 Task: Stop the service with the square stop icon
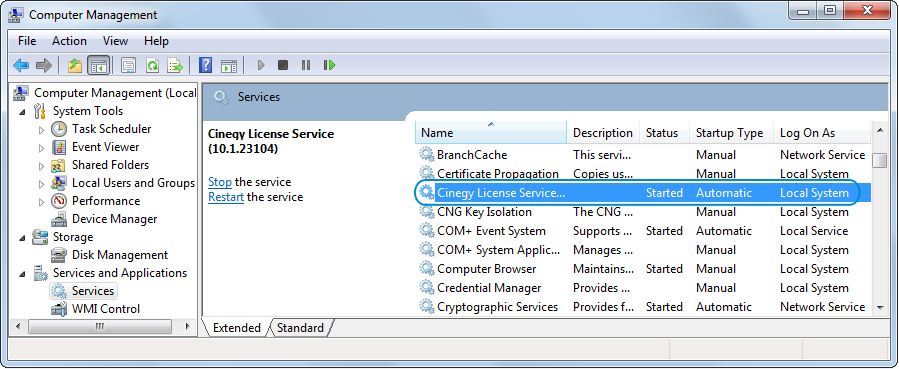pos(283,65)
